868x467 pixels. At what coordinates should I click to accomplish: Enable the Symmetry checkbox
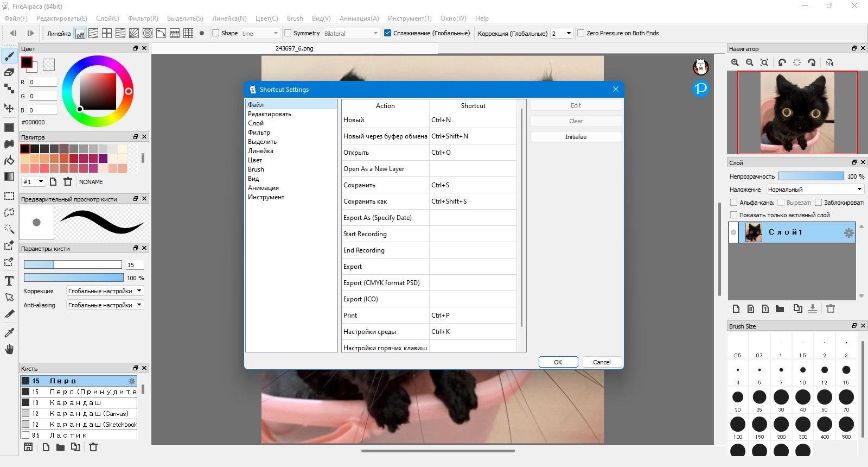coord(288,33)
